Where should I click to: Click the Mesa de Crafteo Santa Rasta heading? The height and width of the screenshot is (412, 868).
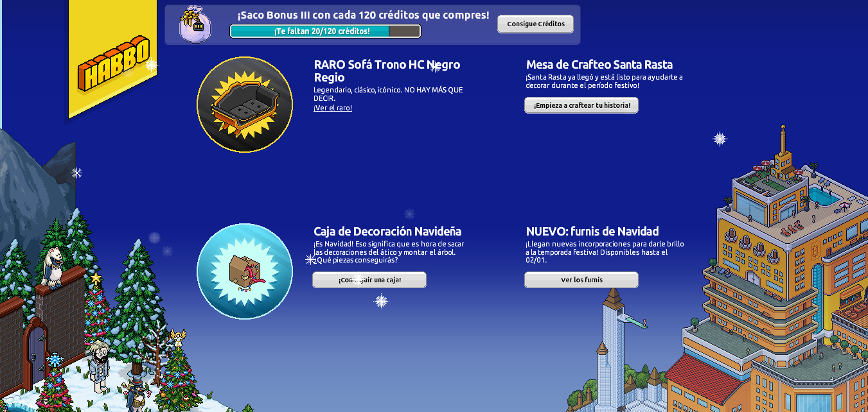[x=599, y=64]
